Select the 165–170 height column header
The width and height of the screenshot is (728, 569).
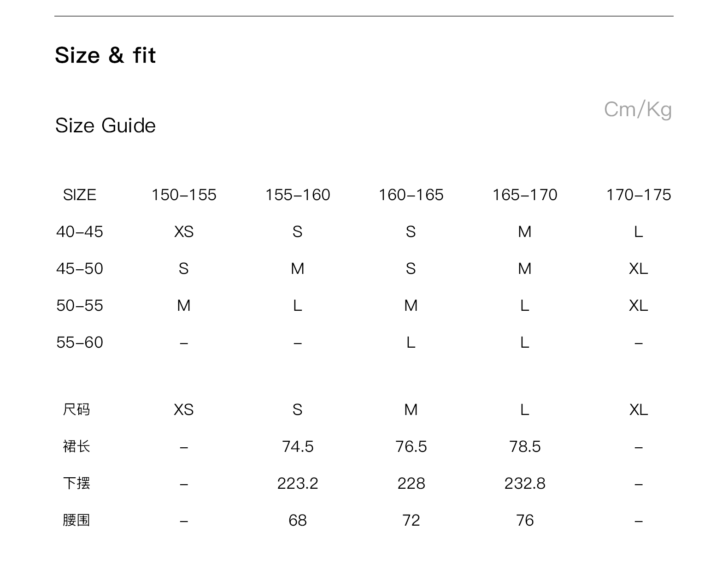click(x=525, y=195)
